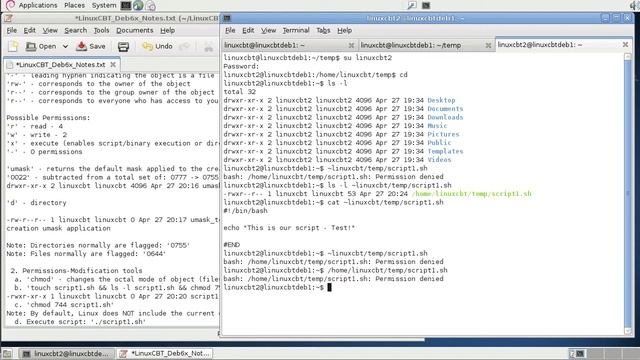The height and width of the screenshot is (360, 640).
Task: Open gedit Search menu
Action: tap(76, 30)
